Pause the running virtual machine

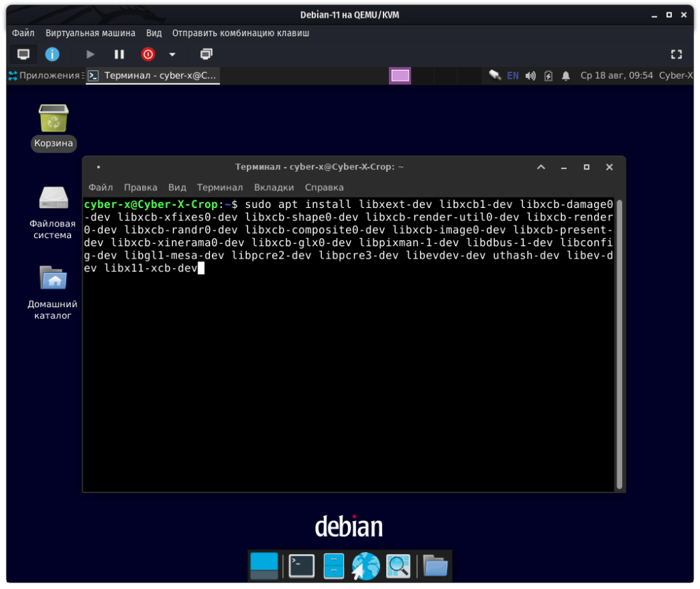[x=119, y=54]
